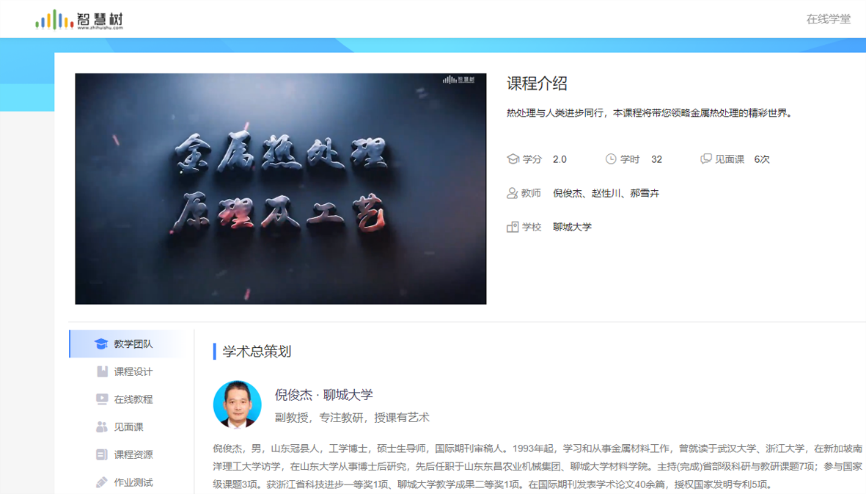Image resolution: width=866 pixels, height=494 pixels.
Task: Click the 课程资源 document icon
Action: pyautogui.click(x=102, y=454)
